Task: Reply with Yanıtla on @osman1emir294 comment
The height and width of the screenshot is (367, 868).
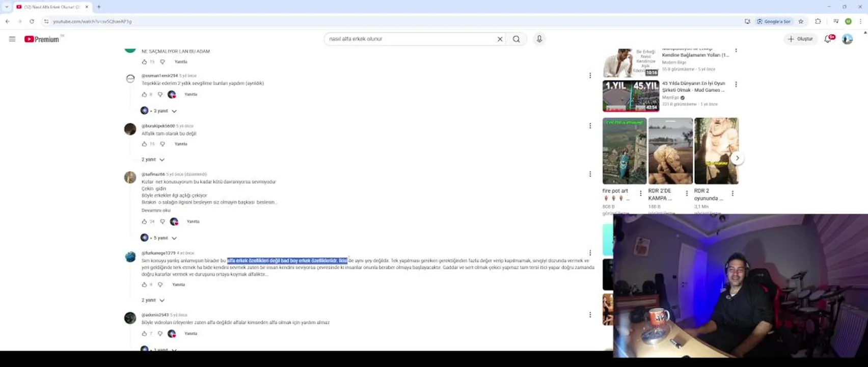Action: tap(191, 94)
